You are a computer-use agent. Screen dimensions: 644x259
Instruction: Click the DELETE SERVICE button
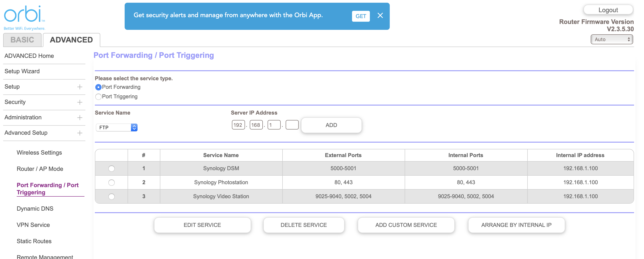[x=303, y=225]
